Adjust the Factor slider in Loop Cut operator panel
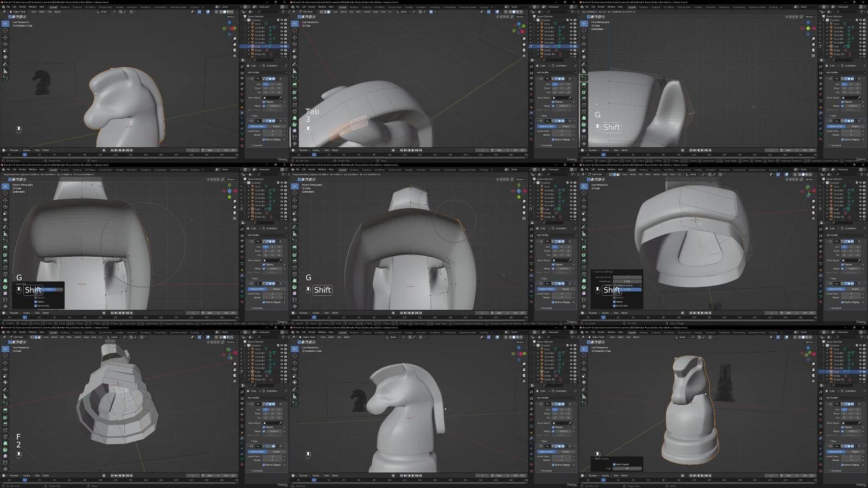Screen dimensions: 868x488 tap(627, 289)
